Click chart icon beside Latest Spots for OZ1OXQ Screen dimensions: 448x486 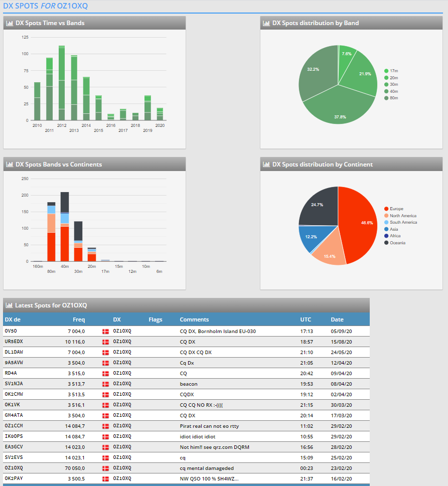point(9,305)
